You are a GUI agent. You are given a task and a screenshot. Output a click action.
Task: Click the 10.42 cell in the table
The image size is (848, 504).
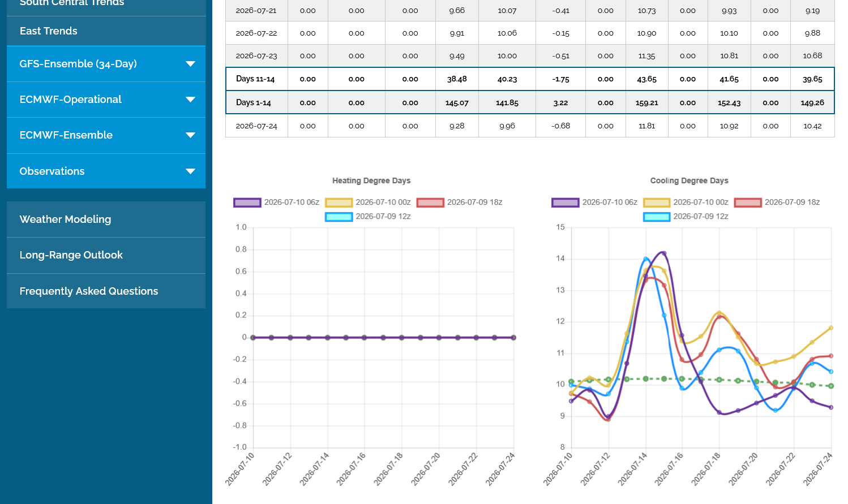(x=812, y=126)
